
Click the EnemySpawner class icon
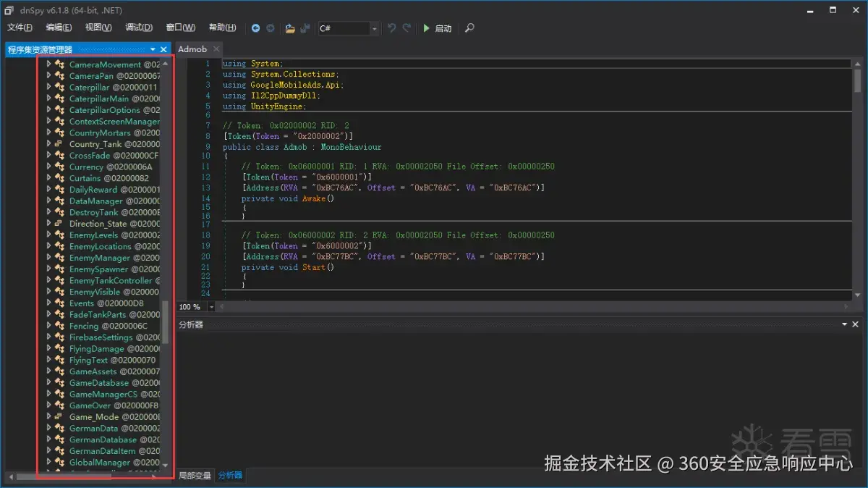click(60, 269)
